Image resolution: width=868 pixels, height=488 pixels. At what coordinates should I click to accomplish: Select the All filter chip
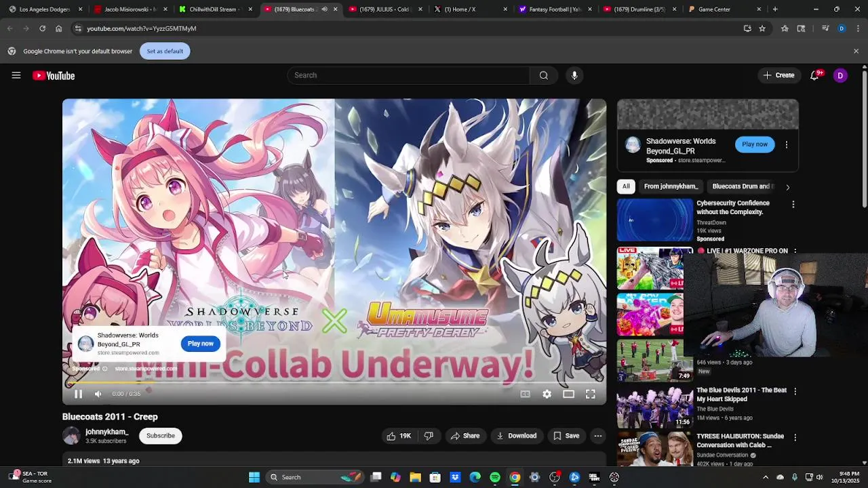coord(626,186)
